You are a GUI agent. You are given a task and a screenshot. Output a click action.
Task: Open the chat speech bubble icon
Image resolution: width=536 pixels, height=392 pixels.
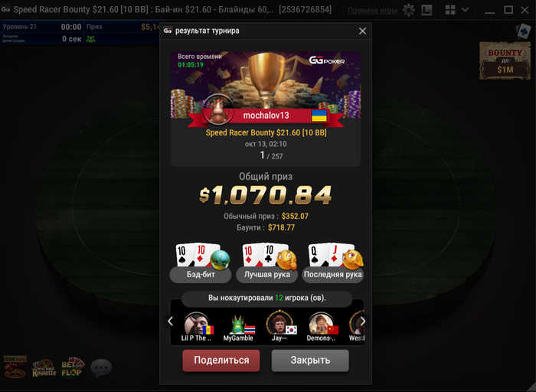tap(101, 368)
